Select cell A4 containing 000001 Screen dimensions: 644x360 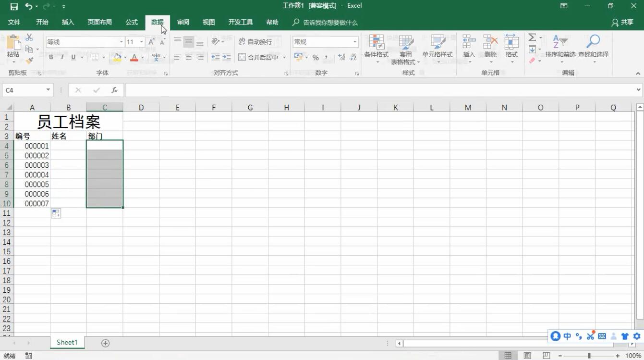point(32,146)
